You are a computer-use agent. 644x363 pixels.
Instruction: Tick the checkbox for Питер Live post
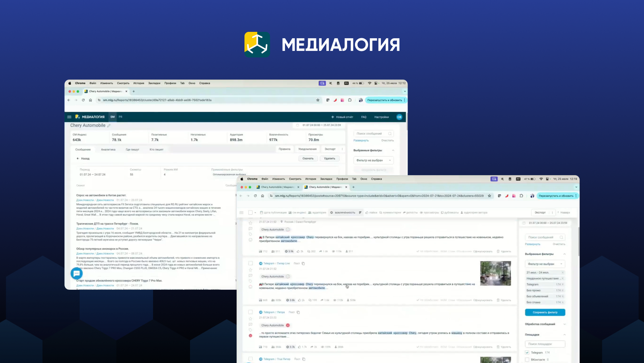(x=250, y=263)
